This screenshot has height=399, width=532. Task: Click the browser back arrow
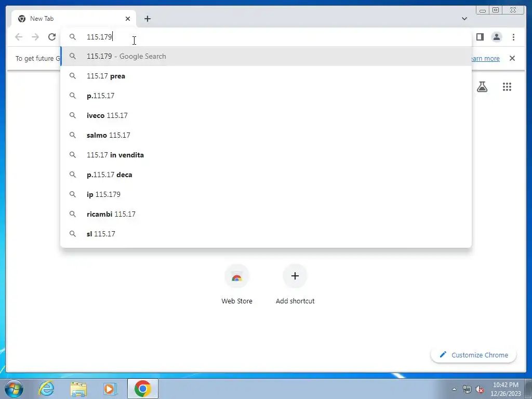pyautogui.click(x=19, y=37)
